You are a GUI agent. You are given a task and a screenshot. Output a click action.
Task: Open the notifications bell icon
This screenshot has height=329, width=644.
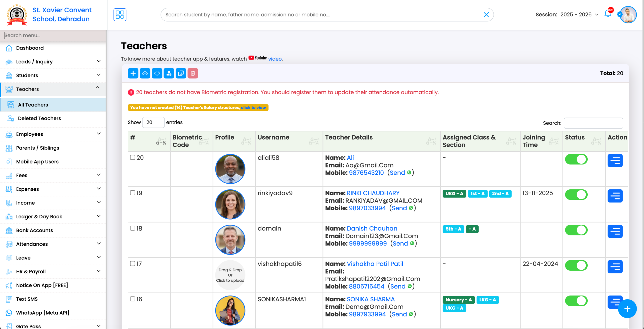(608, 15)
